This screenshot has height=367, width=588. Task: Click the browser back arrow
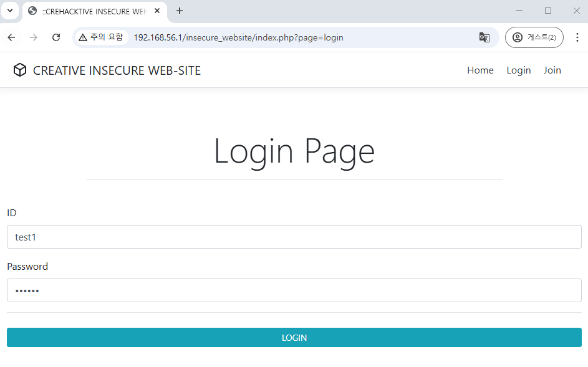point(11,37)
